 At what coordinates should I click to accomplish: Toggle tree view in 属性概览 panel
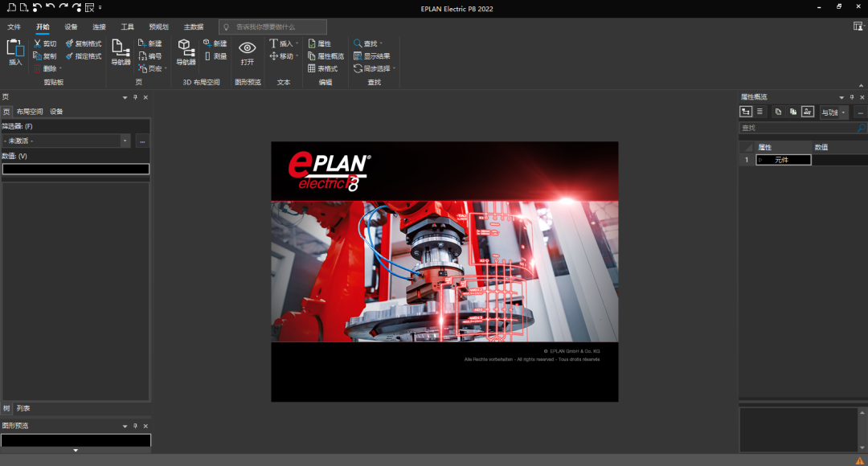click(x=746, y=112)
